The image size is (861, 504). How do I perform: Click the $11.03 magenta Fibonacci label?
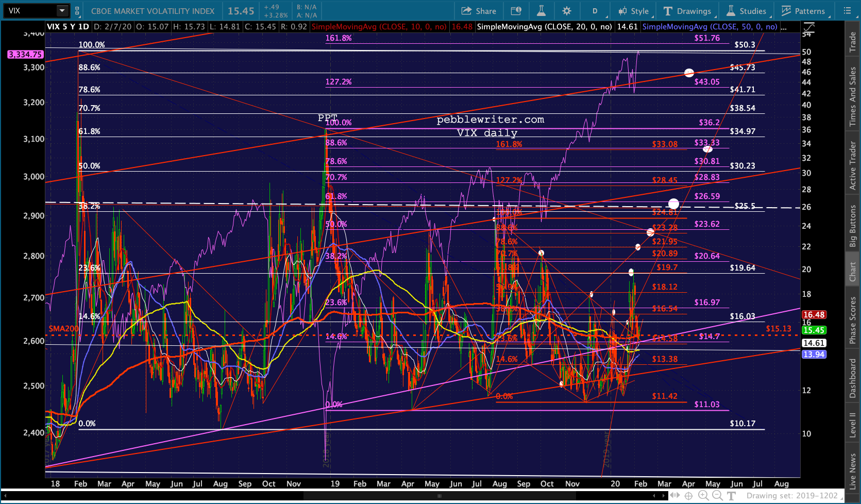[707, 405]
